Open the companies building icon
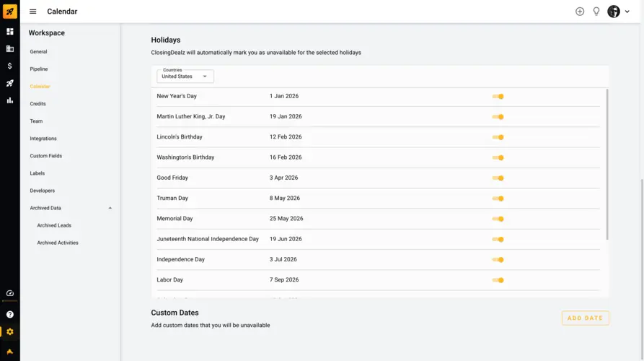Screen dimensions: 644x361 10,49
